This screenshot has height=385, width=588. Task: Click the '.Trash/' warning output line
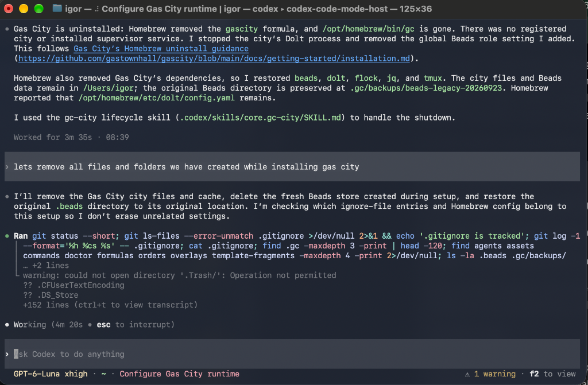[179, 275]
